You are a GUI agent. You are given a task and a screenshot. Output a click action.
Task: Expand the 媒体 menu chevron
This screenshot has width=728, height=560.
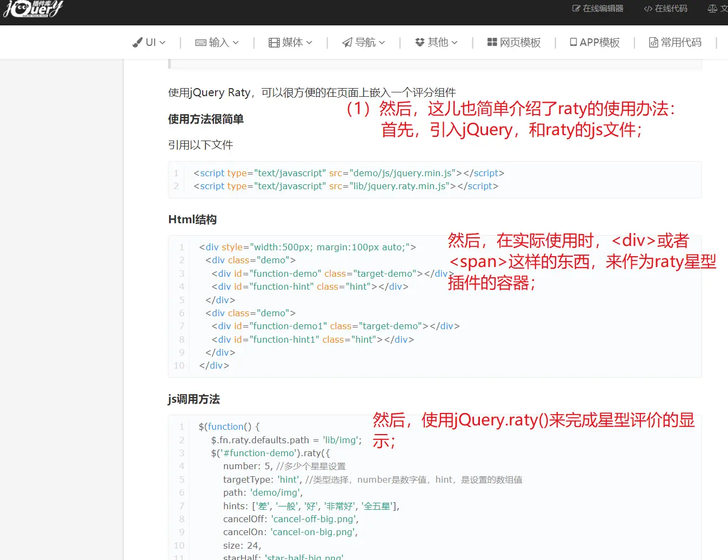pyautogui.click(x=309, y=43)
